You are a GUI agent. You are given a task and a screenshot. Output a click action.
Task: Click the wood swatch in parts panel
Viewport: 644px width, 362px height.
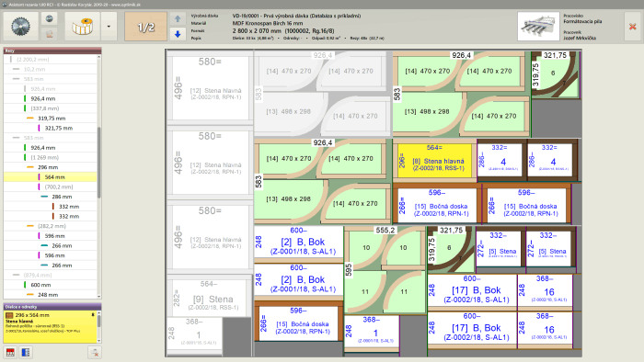9,315
